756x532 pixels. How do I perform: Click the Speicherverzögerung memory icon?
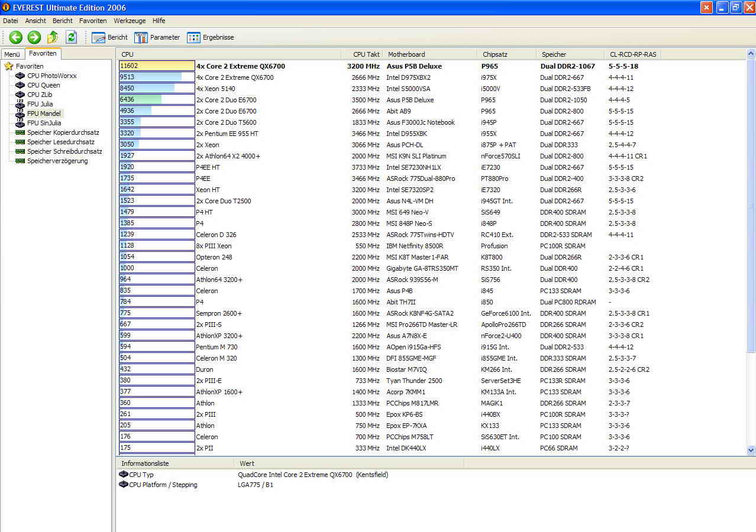coord(20,161)
